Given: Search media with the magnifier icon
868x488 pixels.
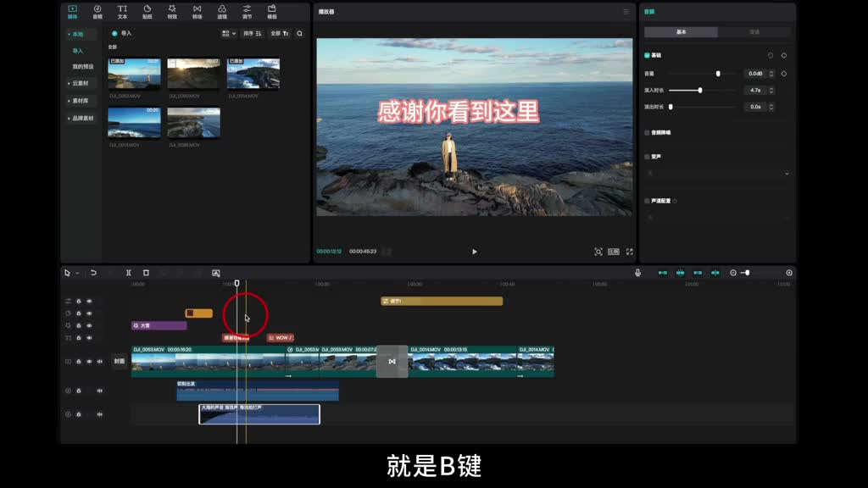Looking at the screenshot, I should 299,34.
